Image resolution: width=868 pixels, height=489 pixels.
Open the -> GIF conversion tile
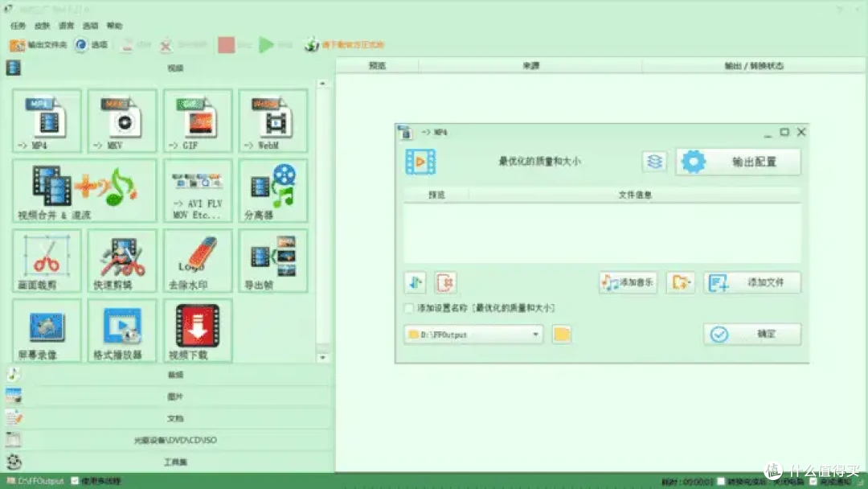pos(198,121)
